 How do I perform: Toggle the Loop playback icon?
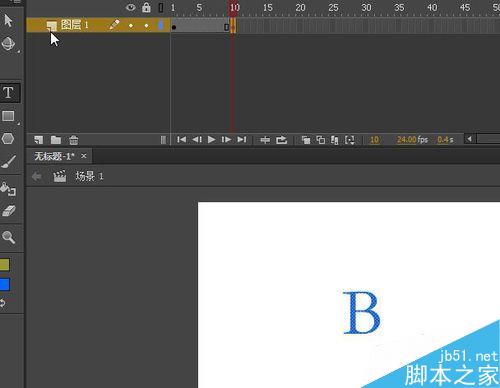282,140
